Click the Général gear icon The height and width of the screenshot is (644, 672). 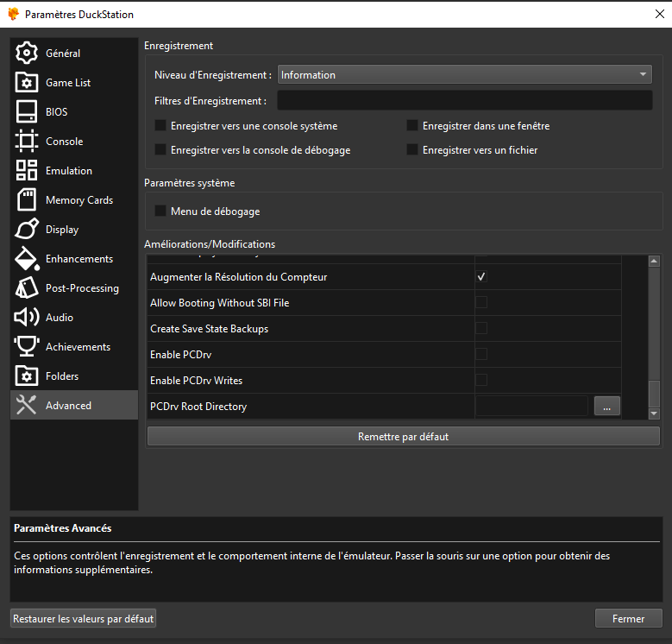tap(27, 54)
